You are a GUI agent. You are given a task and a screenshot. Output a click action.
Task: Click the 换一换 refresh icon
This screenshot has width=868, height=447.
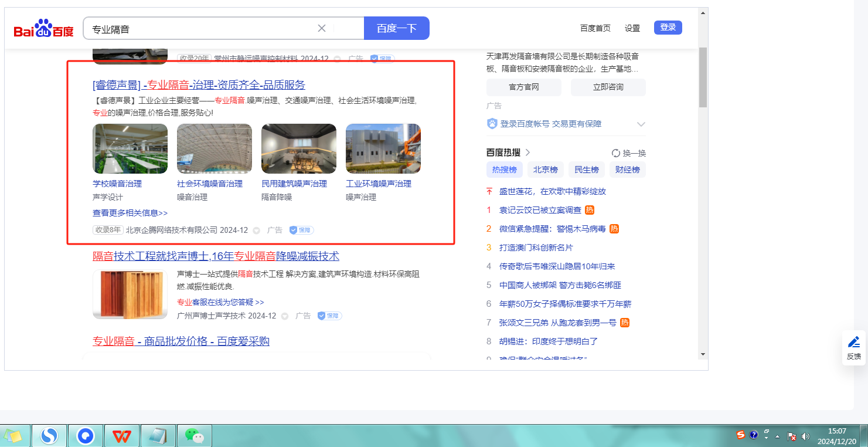tap(616, 153)
